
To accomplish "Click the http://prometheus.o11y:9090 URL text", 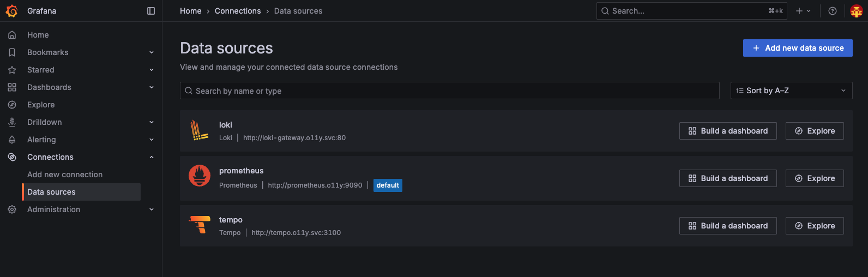I will (x=315, y=185).
